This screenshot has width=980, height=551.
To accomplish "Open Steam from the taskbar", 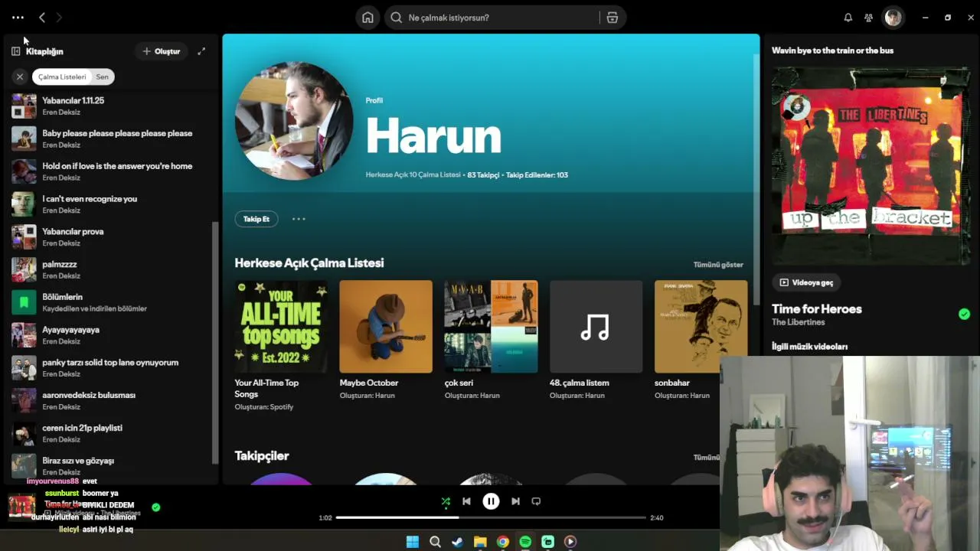I will (457, 542).
